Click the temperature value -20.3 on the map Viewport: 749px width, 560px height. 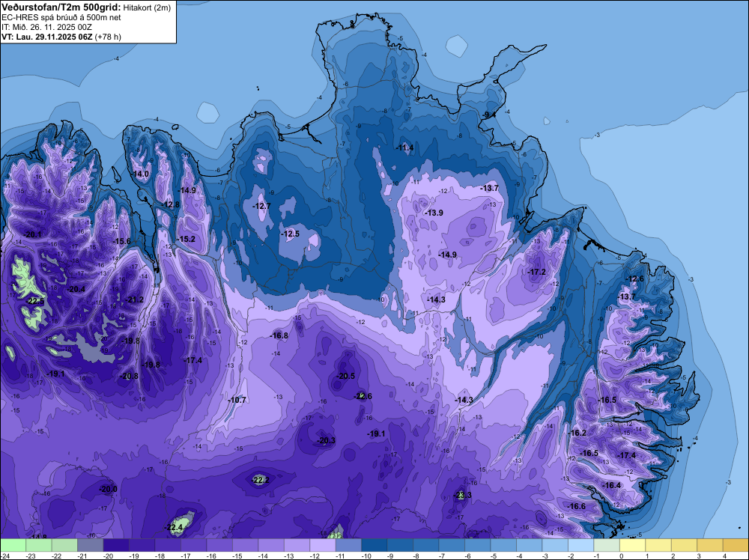[x=327, y=440]
